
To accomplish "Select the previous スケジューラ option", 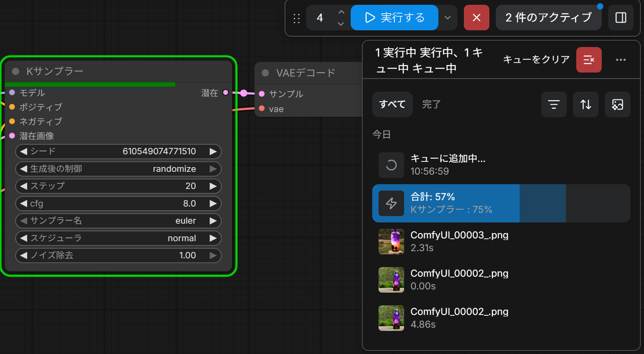I will click(24, 238).
